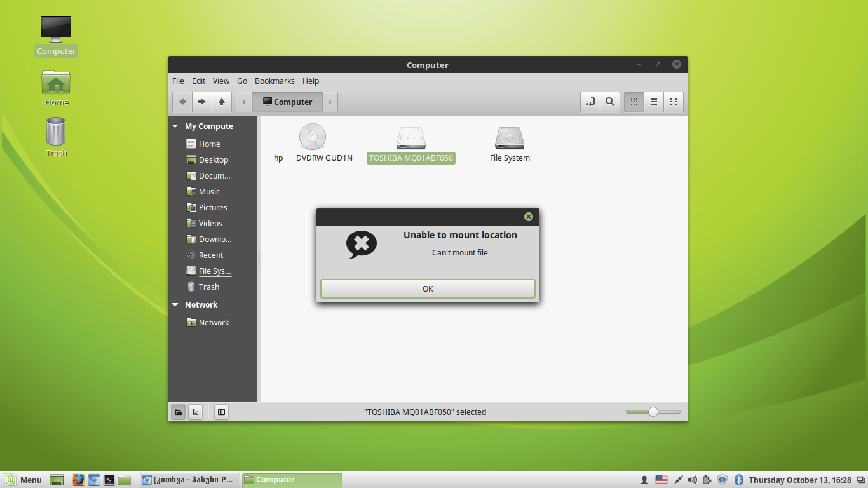Click the right path bar chevron

coord(330,102)
